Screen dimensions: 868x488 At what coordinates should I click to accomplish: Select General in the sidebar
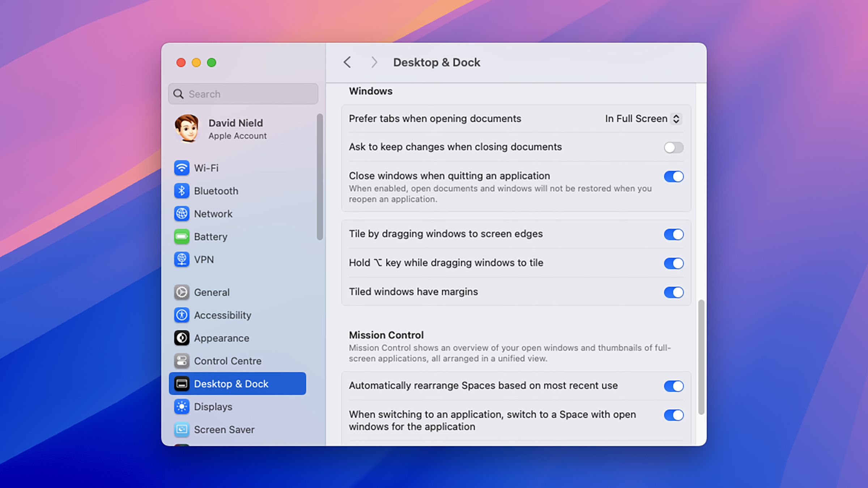pos(211,292)
